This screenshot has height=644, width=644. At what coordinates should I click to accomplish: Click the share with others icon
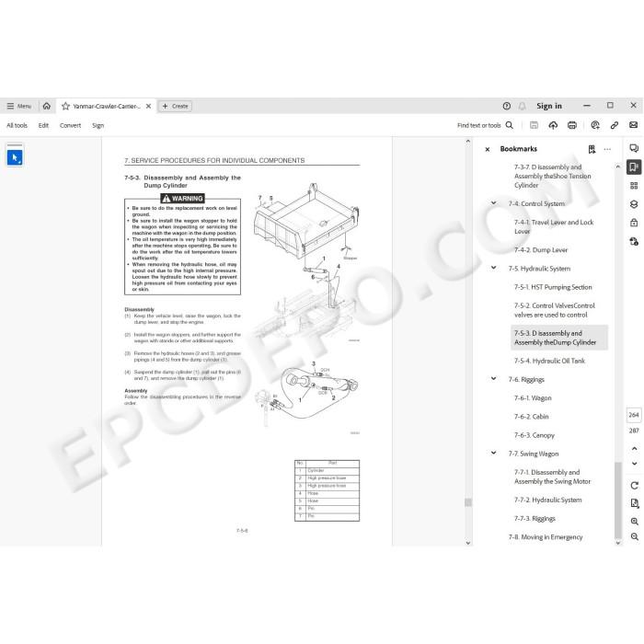pyautogui.click(x=594, y=125)
